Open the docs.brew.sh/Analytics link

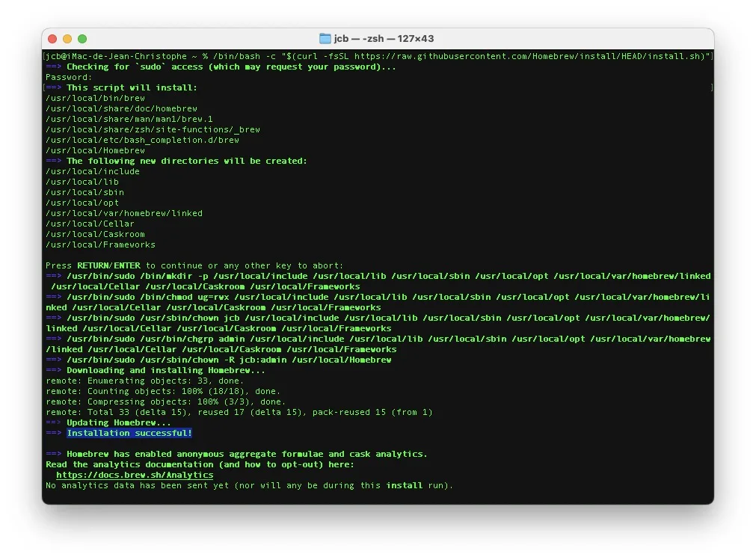click(134, 475)
